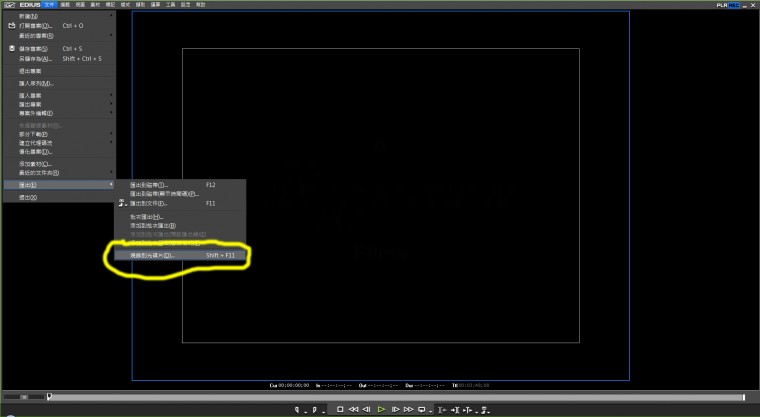
Task: Choose Save As with Shift+Ctrl+S shortcut
Action: (x=59, y=59)
